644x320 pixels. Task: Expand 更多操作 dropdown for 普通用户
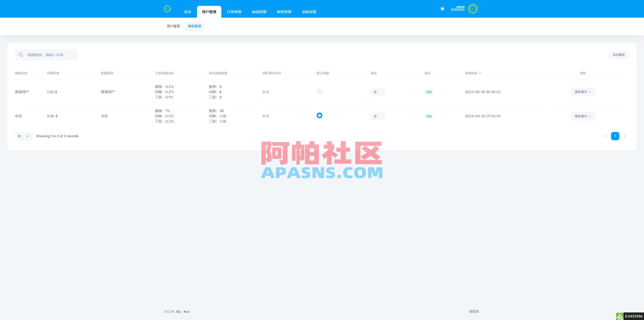click(x=583, y=92)
